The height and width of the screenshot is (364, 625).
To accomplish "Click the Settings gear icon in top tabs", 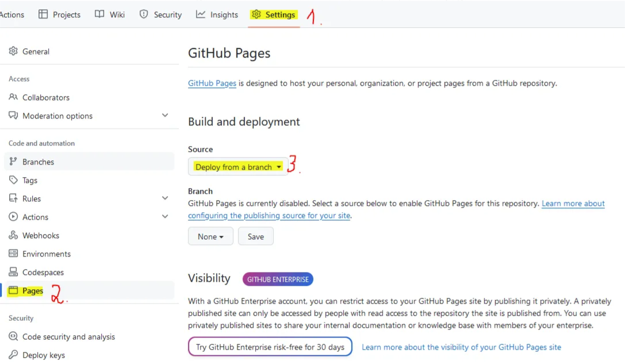I will 256,14.
